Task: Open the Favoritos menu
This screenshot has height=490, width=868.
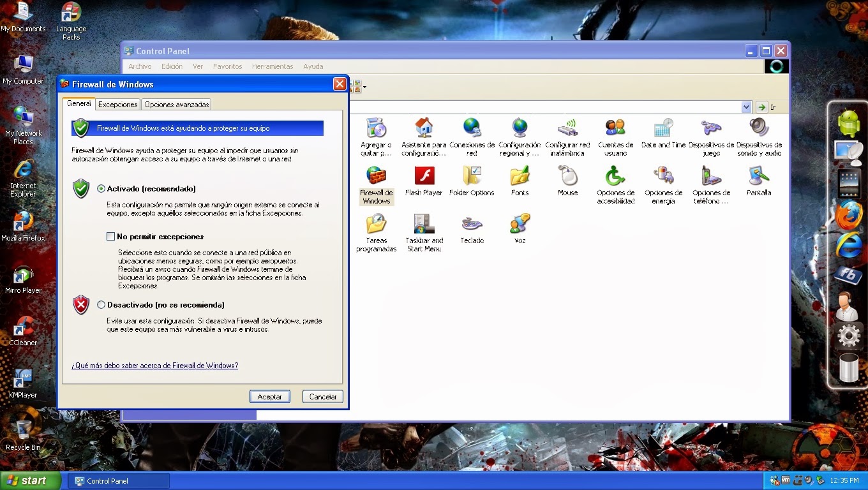Action: 227,66
